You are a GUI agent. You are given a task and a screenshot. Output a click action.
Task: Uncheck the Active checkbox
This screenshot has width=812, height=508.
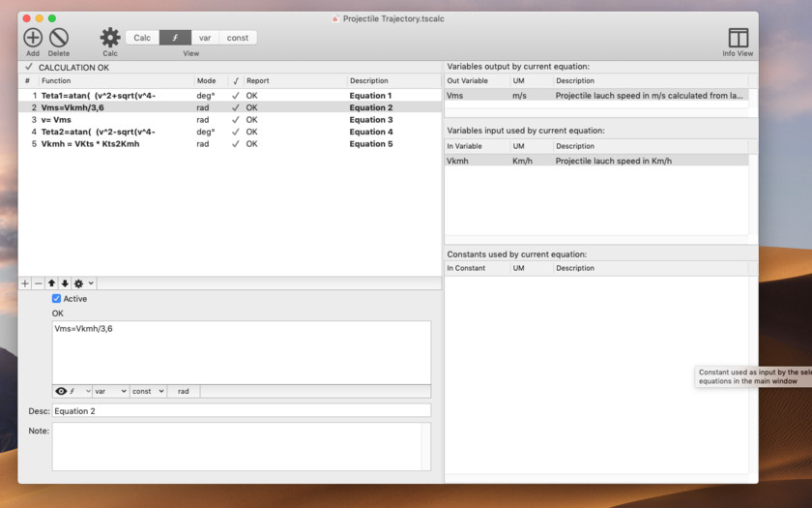tap(56, 299)
